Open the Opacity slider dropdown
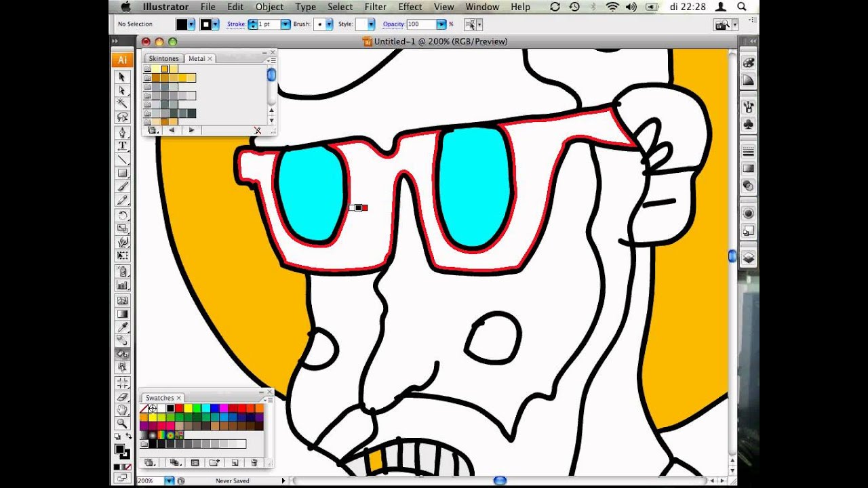 (x=441, y=24)
